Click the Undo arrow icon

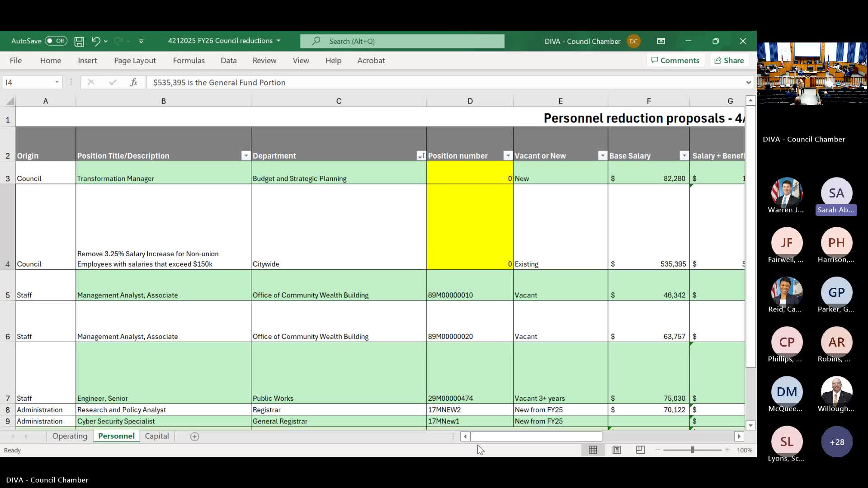[x=95, y=41]
